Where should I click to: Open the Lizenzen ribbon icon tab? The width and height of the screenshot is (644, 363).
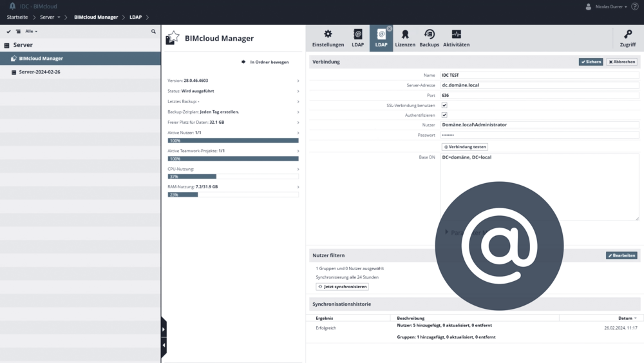point(405,38)
